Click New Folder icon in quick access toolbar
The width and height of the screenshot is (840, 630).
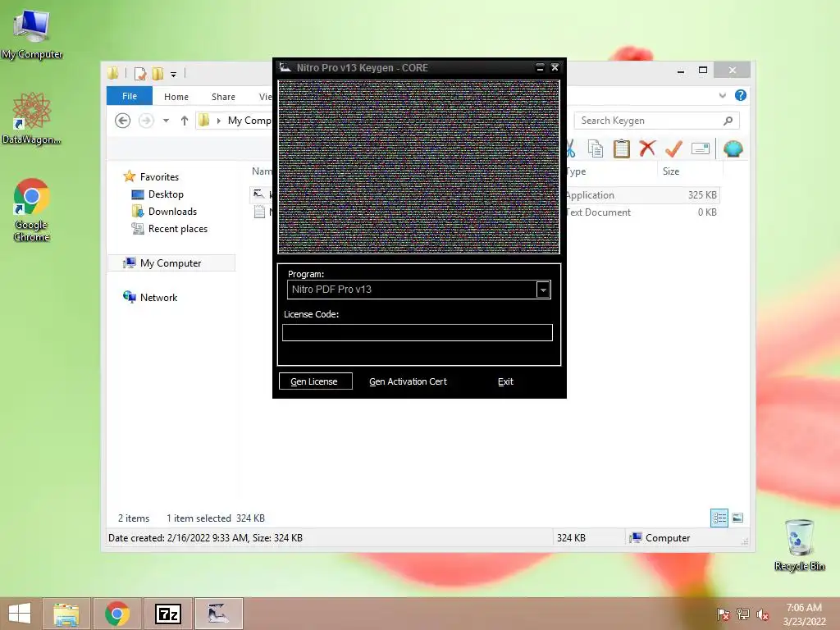158,73
